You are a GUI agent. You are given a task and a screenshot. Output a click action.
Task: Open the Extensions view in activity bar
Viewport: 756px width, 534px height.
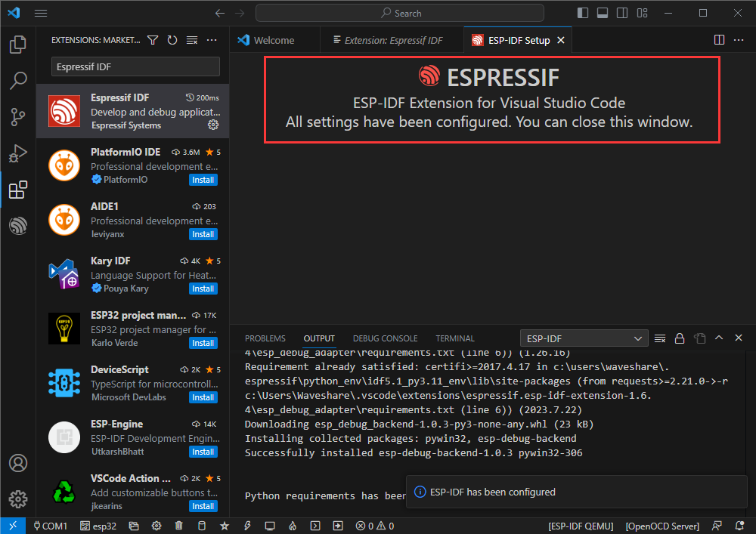(x=18, y=190)
